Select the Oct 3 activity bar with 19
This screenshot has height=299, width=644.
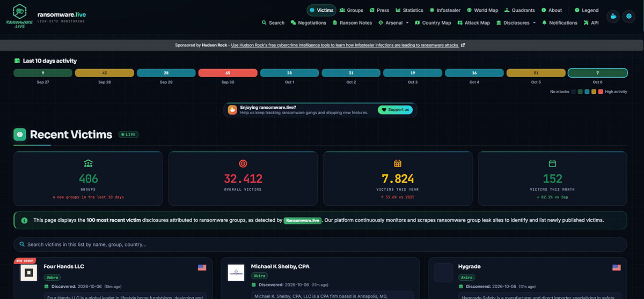[413, 73]
